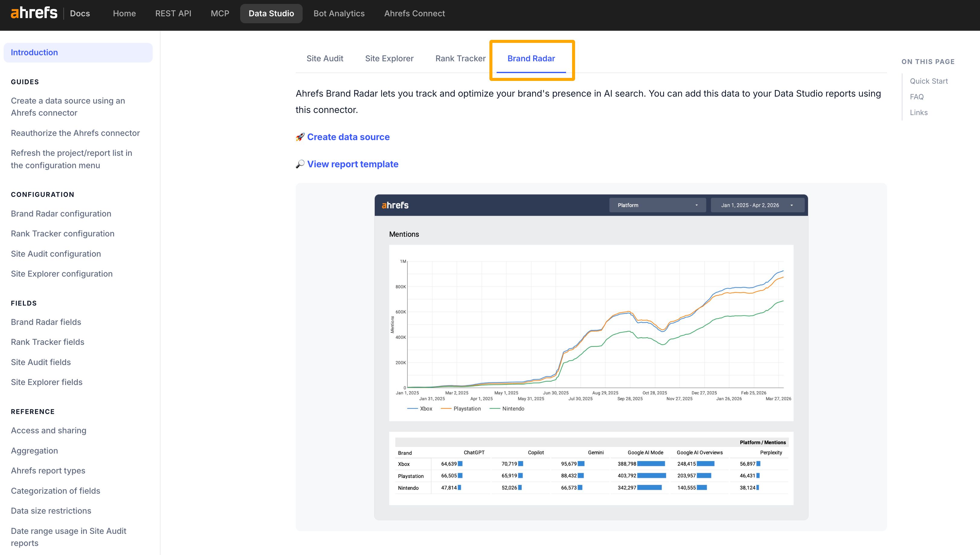Click the ChatGPT column header
Viewport: 980px width, 555px height.
pos(474,452)
